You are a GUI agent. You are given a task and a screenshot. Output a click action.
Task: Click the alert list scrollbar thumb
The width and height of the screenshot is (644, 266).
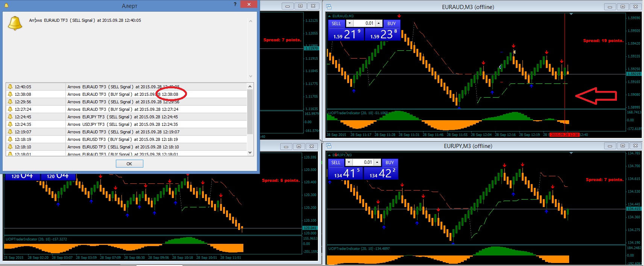click(x=250, y=112)
